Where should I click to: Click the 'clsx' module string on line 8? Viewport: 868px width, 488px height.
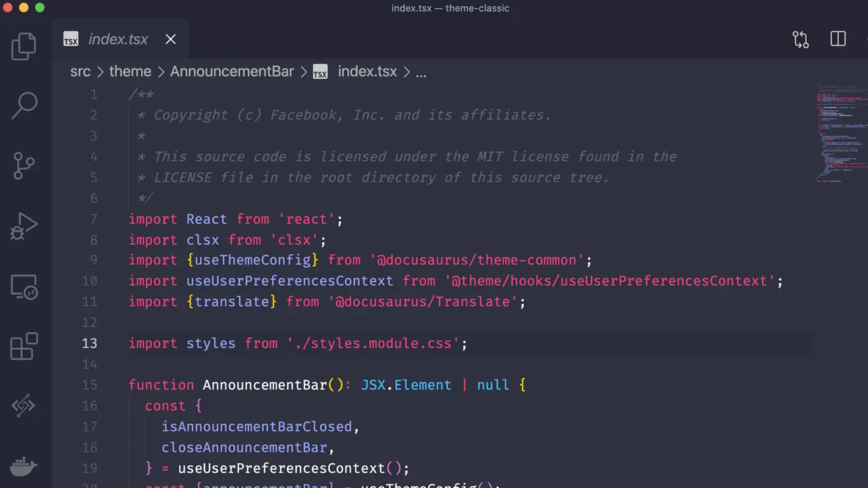(x=294, y=240)
